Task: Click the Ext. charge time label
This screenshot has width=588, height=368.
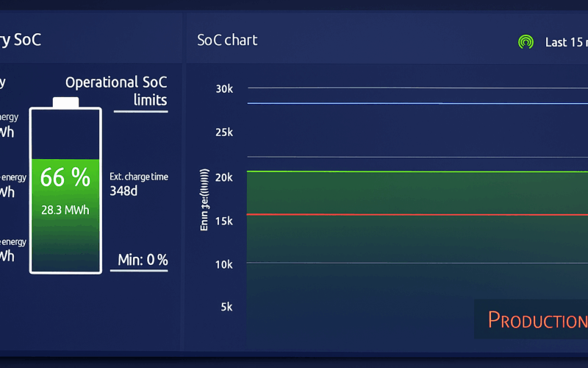Action: click(x=138, y=177)
